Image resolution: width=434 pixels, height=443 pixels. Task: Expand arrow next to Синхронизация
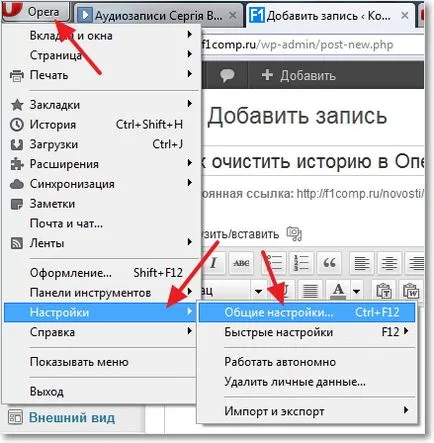(189, 182)
